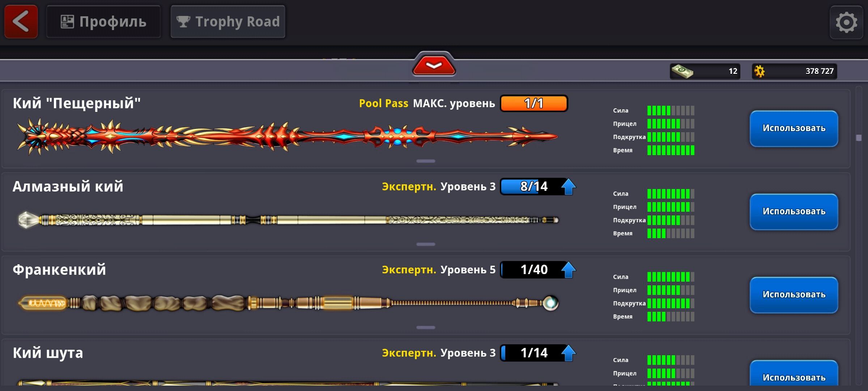The width and height of the screenshot is (868, 391).
Task: Expand details handle under Кий Пещерный
Action: pyautogui.click(x=426, y=161)
